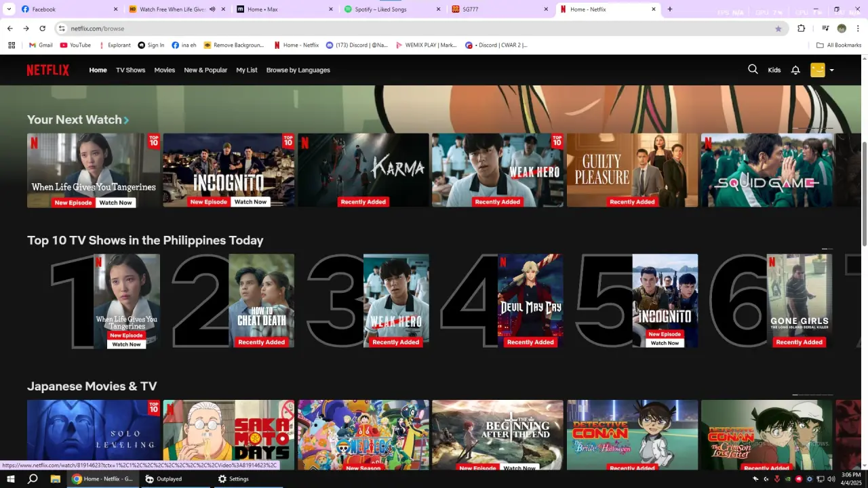Go forward in browser history
This screenshot has height=488, width=868.
coord(26,28)
